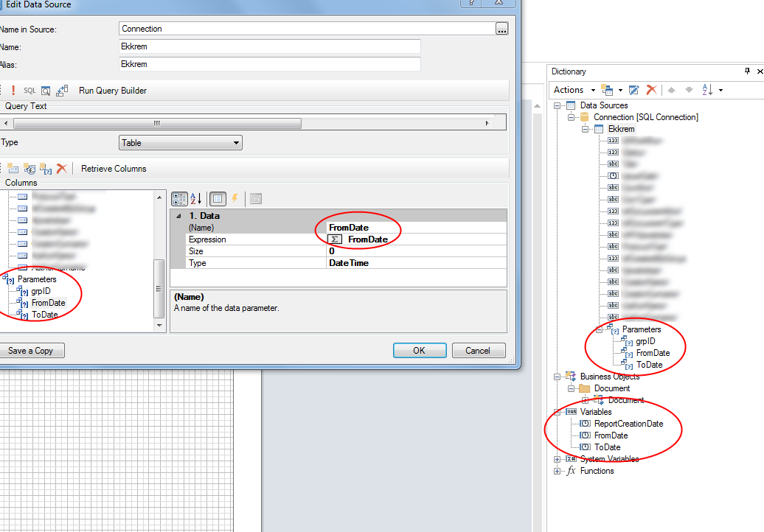Collapse the Business Objects node
The image size is (764, 532).
557,377
